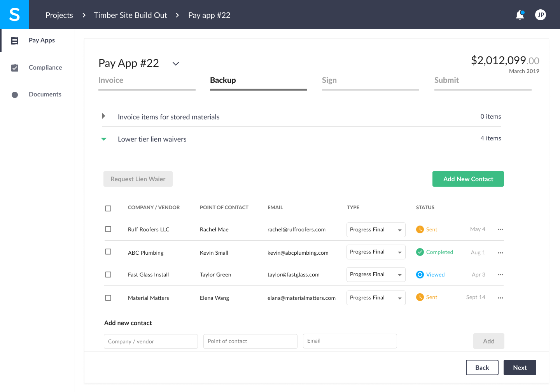Click the Aug 1 date cell

pos(478,252)
